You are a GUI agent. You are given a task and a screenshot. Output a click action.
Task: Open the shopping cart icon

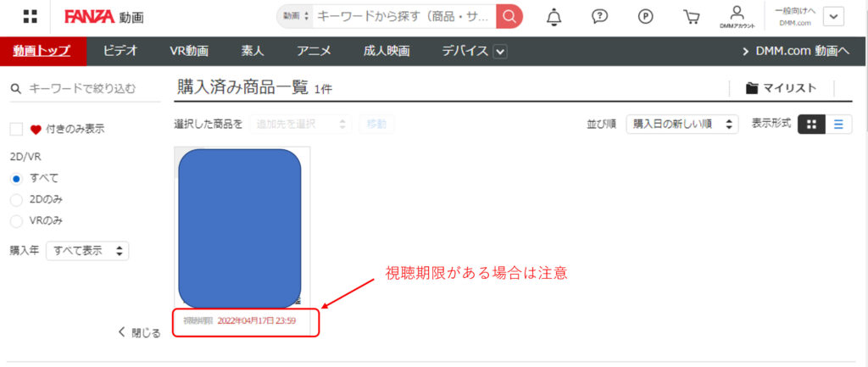tap(691, 16)
